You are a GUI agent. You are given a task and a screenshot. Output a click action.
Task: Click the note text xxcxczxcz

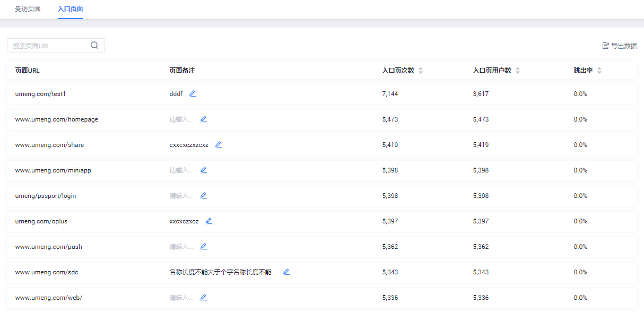[184, 221]
